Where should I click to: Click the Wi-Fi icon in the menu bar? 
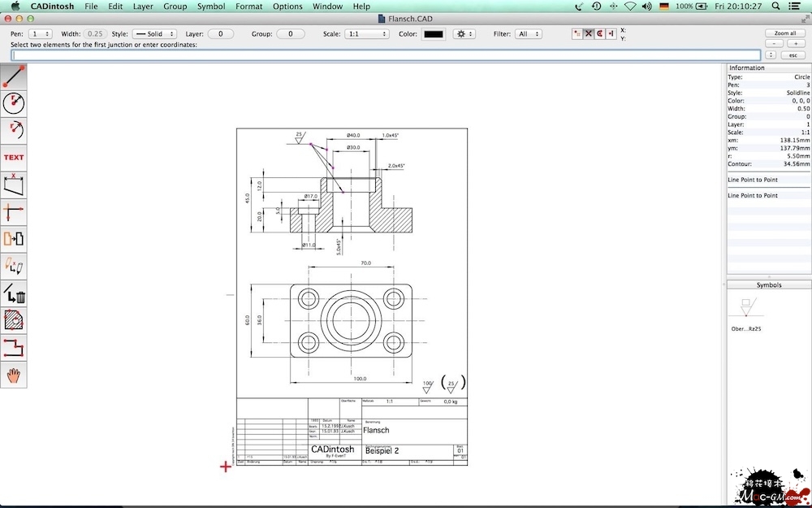(630, 7)
